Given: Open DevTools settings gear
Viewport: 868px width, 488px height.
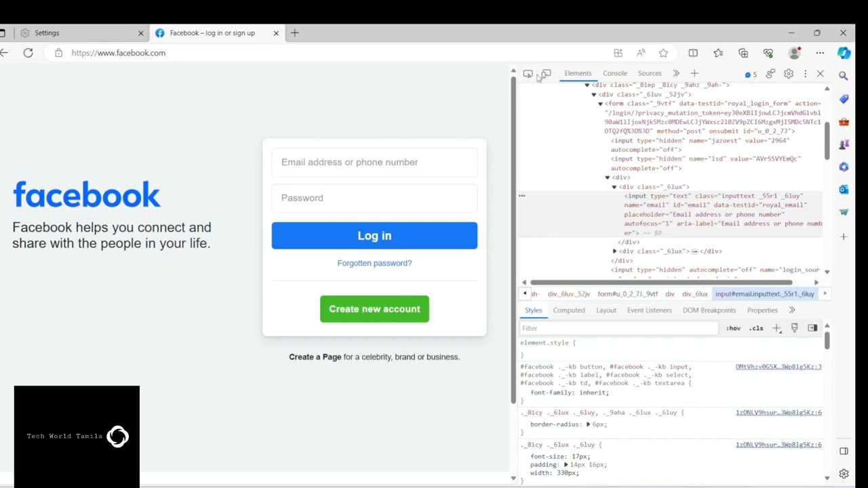Looking at the screenshot, I should click(789, 74).
